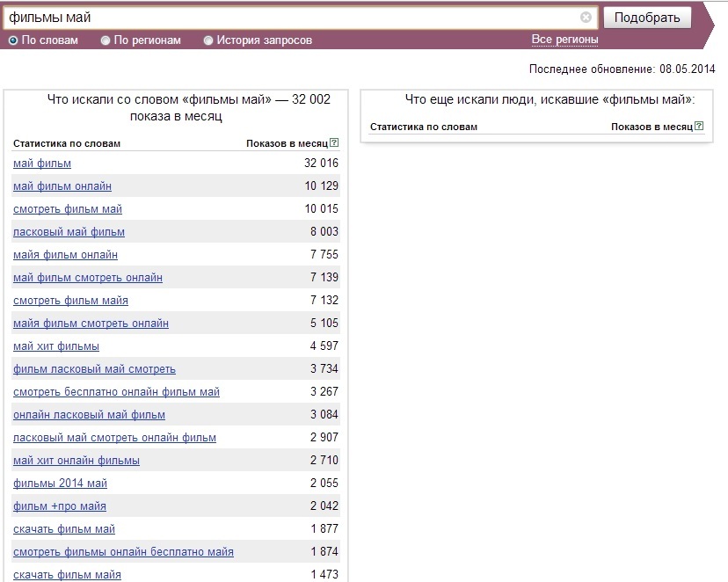Viewport: 728px width, 582px height.
Task: Open the 'фильм +про майя' link
Action: 60,506
